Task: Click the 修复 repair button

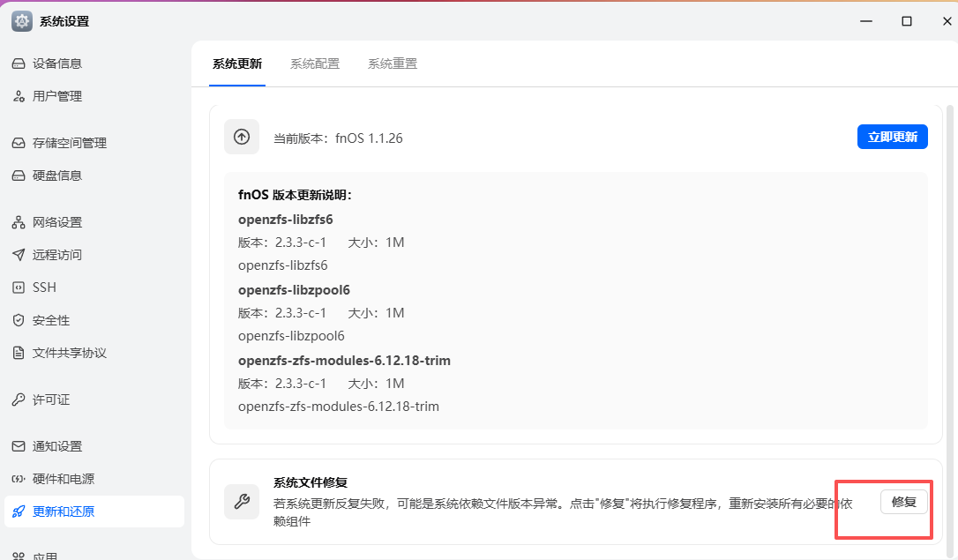Action: coord(905,501)
